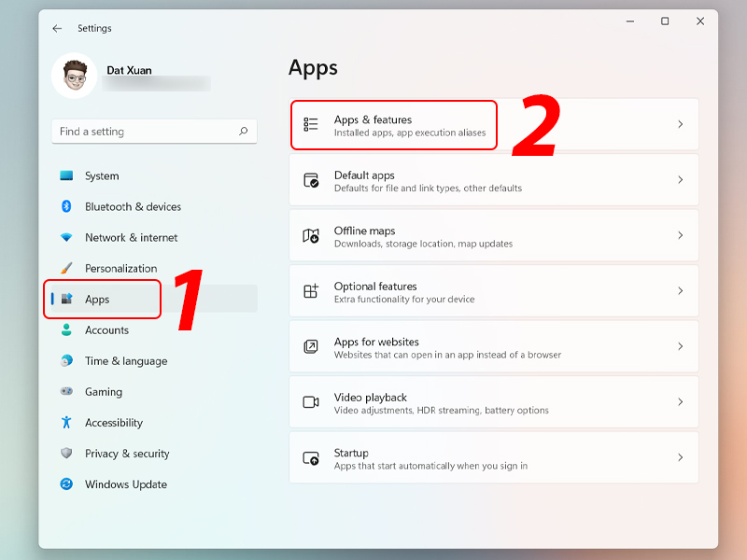Click the Apps for websites icon
Screen dimensions: 747x560
pos(311,346)
